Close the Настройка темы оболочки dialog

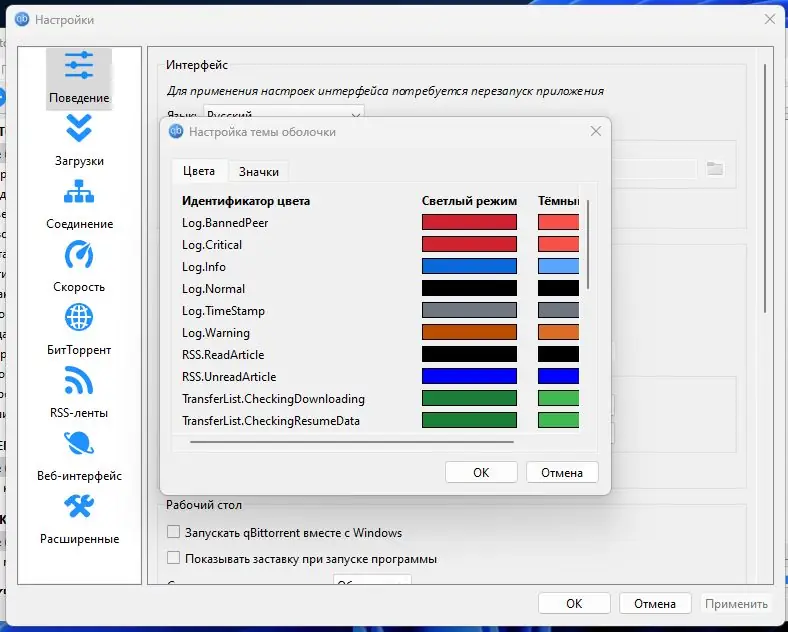(596, 131)
